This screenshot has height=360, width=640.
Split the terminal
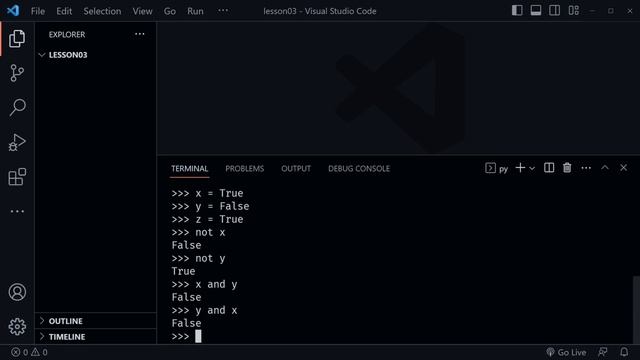pyautogui.click(x=549, y=168)
